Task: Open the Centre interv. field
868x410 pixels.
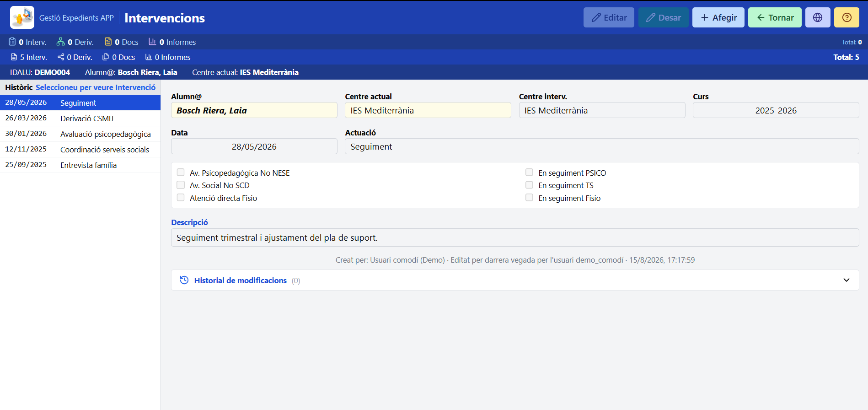Action: click(x=602, y=110)
